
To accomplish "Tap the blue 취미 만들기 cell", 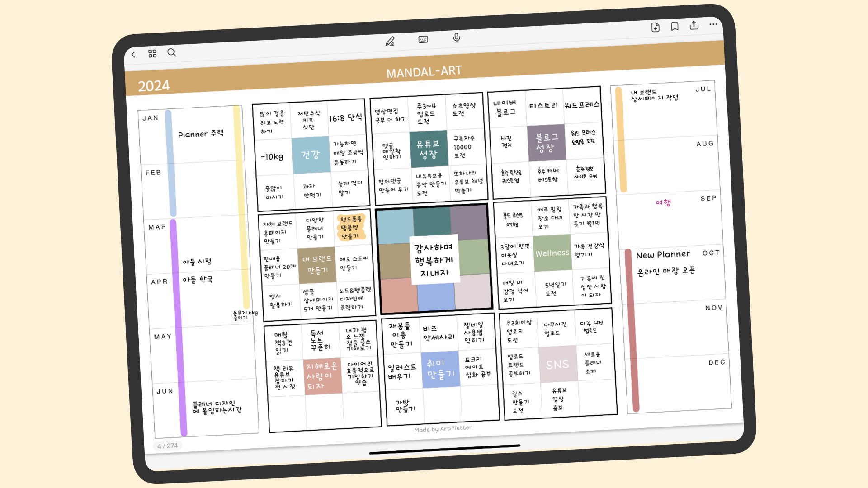I will (x=441, y=368).
